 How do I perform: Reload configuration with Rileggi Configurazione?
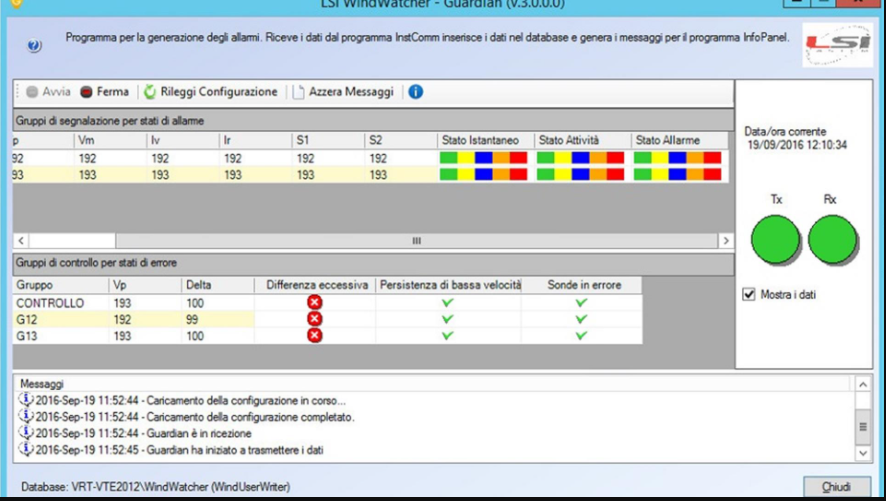(211, 92)
